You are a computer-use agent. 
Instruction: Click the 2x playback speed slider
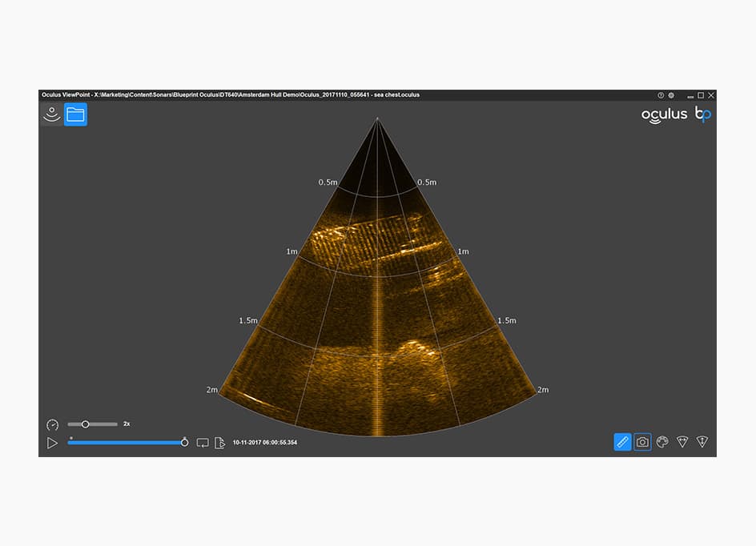pyautogui.click(x=86, y=424)
